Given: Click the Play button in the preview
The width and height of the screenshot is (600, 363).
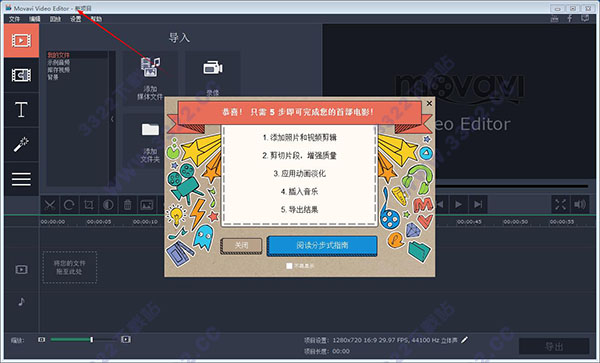Looking at the screenshot, I should pyautogui.click(x=458, y=205).
